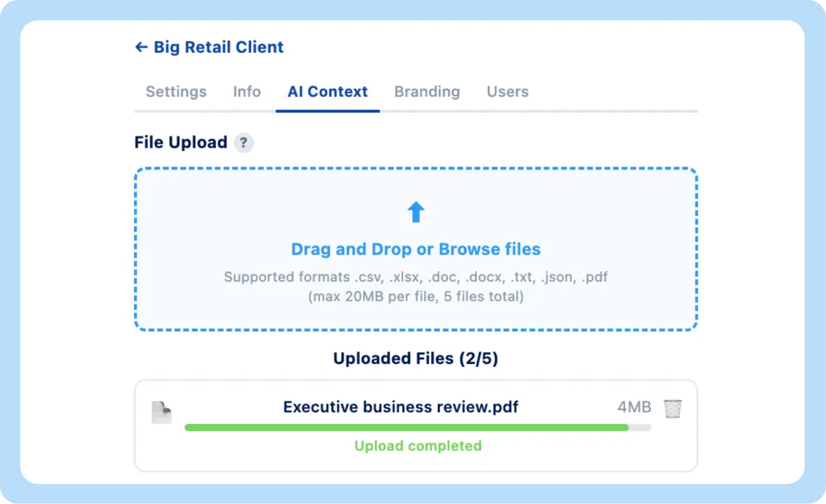Switch to the Settings tab

click(x=176, y=92)
